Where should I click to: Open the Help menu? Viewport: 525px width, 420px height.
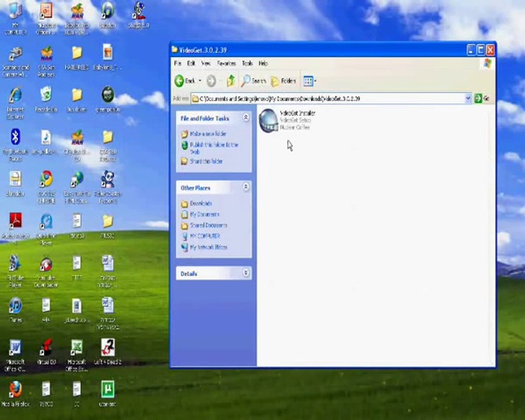(x=263, y=64)
